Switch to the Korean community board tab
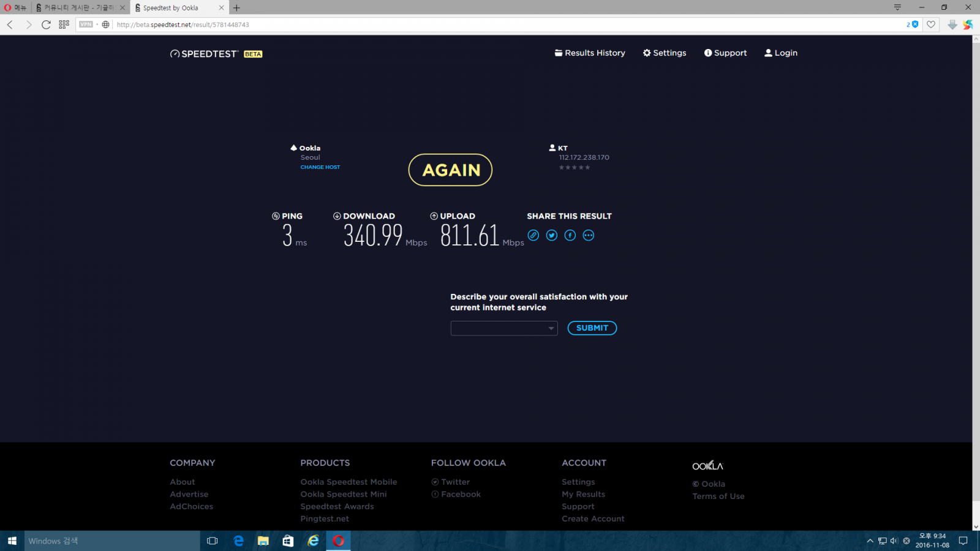The width and height of the screenshot is (980, 551). pos(80,8)
